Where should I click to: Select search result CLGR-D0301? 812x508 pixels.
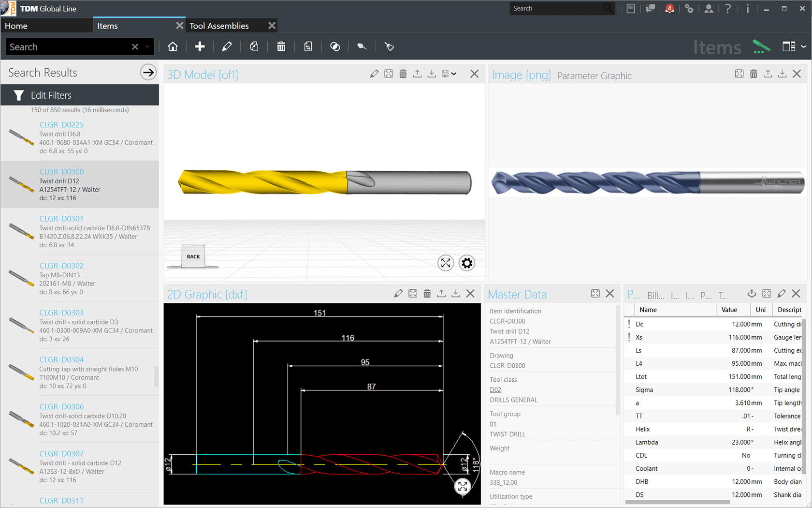click(x=80, y=232)
